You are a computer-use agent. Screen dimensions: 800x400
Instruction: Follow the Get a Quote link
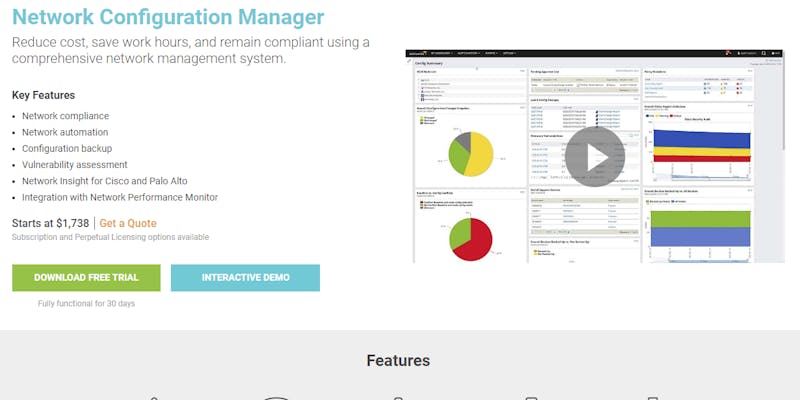click(x=128, y=223)
